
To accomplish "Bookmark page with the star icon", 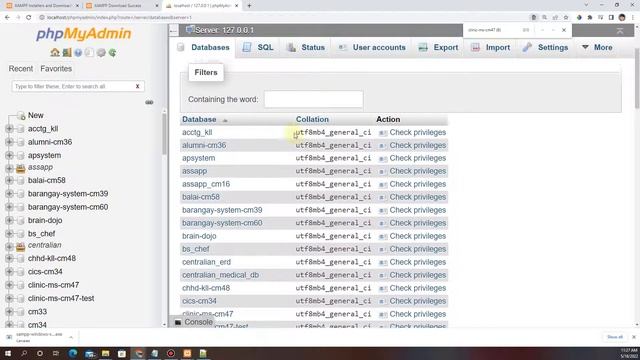I will (566, 18).
